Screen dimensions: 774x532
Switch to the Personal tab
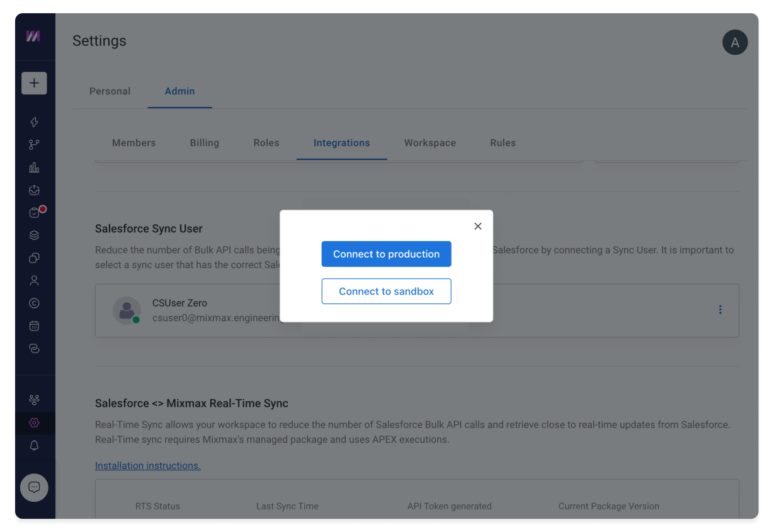[x=110, y=91]
